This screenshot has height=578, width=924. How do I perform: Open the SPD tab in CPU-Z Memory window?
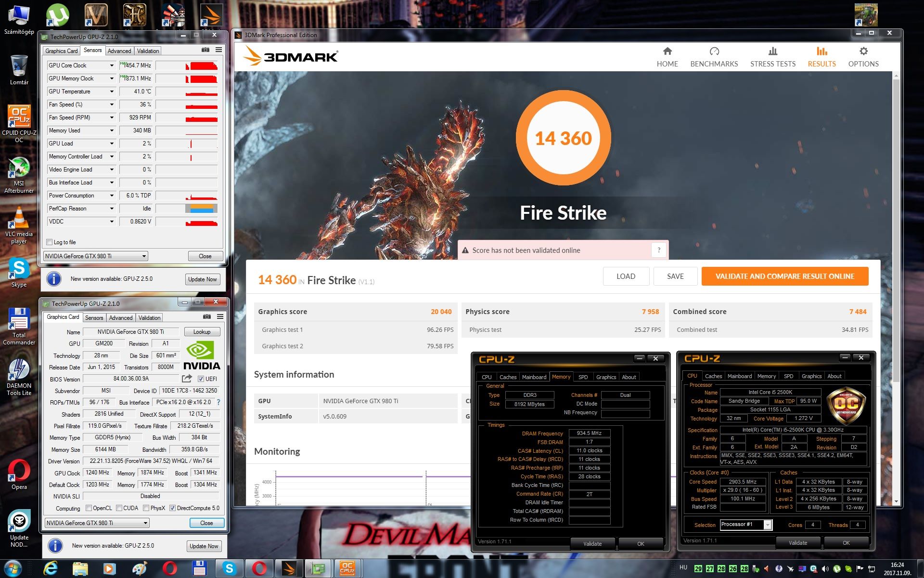(x=583, y=377)
